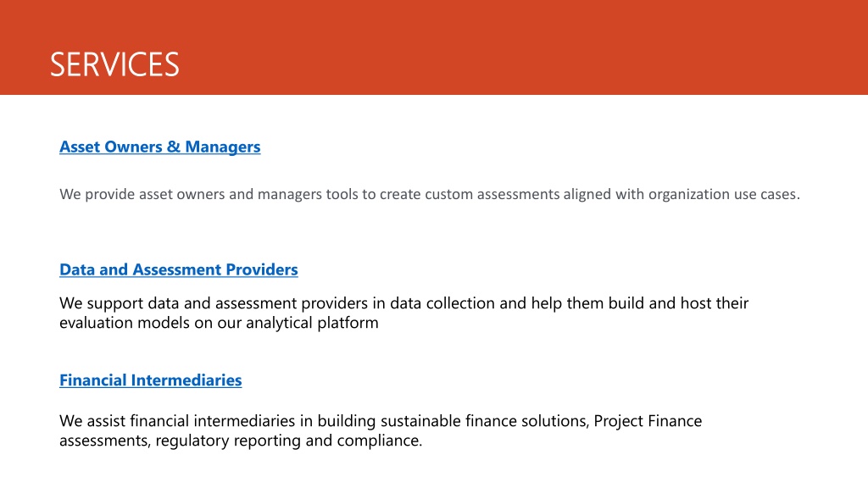Click the phrase "analytical platform"
The width and height of the screenshot is (868, 488).
pyautogui.click(x=312, y=323)
